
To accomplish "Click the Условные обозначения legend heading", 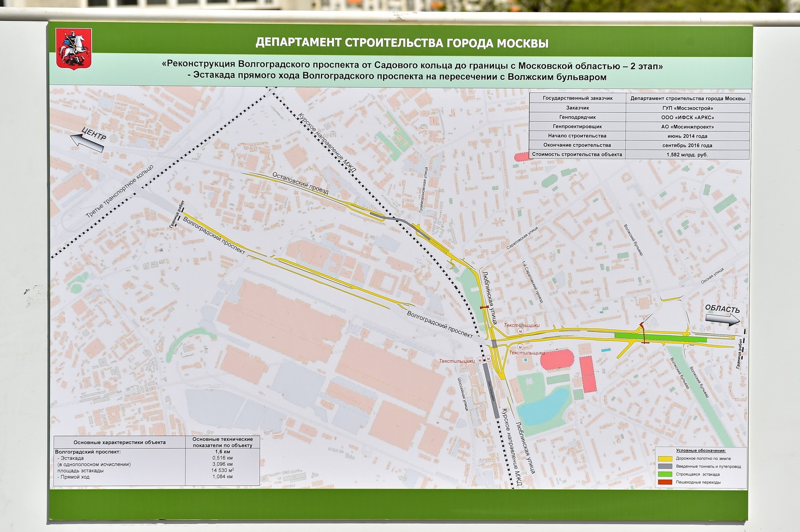I will pos(700,451).
